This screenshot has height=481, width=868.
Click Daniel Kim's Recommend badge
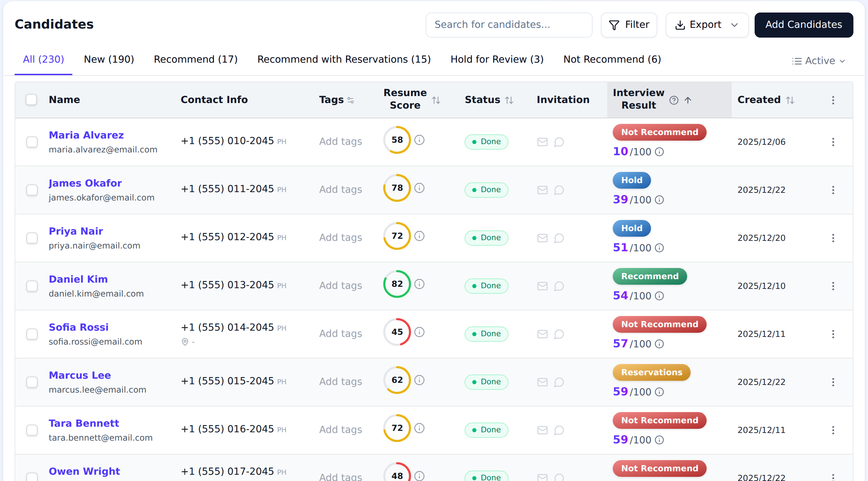tap(650, 276)
